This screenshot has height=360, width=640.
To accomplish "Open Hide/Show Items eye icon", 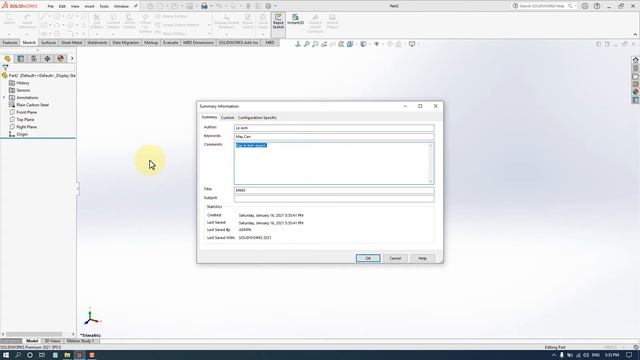I will click(376, 44).
